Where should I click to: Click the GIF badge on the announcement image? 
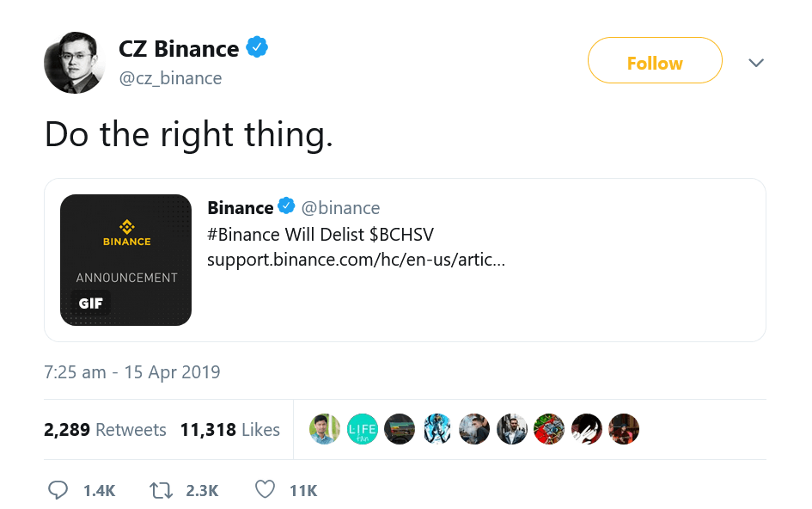coord(89,303)
